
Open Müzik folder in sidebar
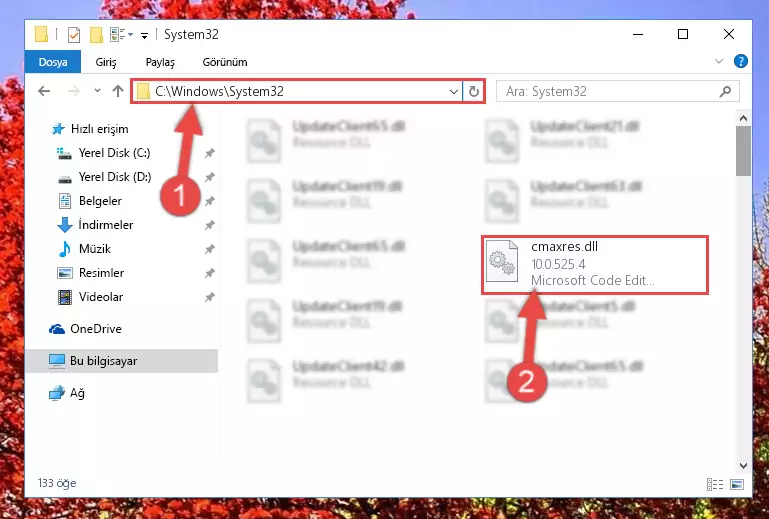(84, 249)
